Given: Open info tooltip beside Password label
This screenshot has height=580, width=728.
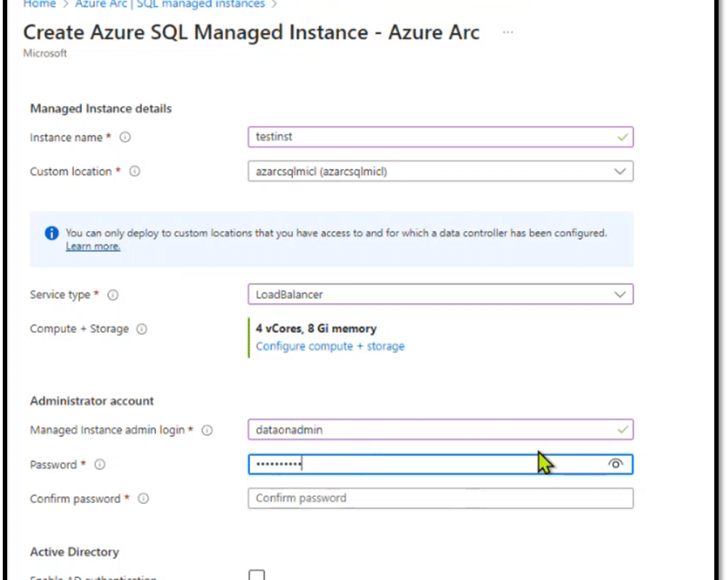Looking at the screenshot, I should point(100,465).
